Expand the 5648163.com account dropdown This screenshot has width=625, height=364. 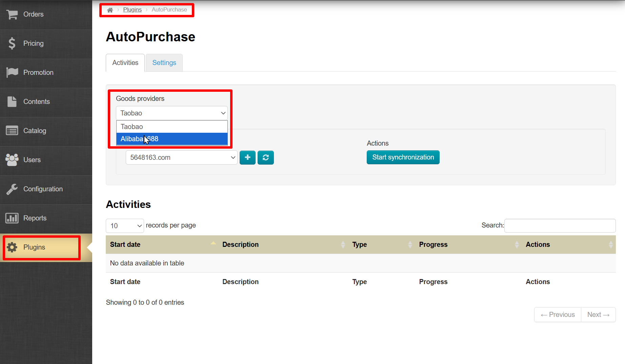pos(181,157)
